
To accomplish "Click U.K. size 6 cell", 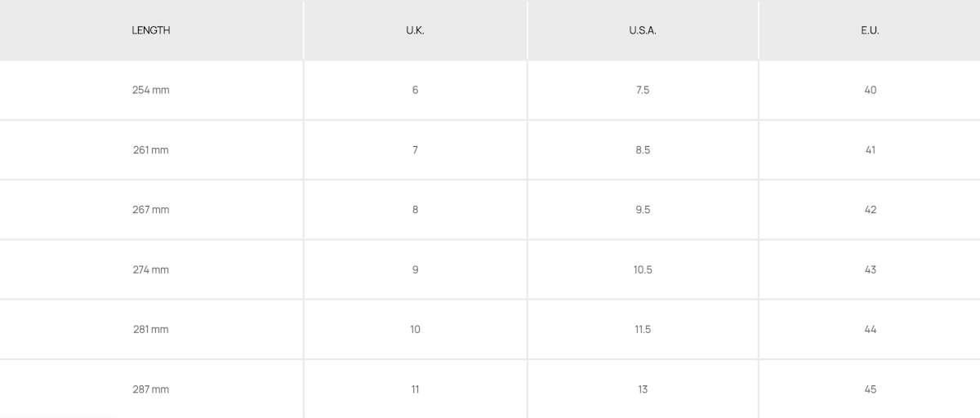I will click(415, 90).
